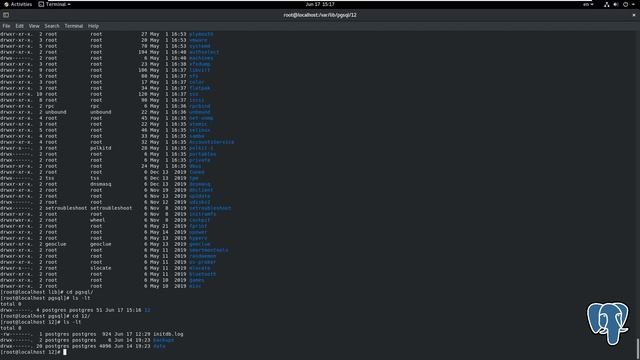The width and height of the screenshot is (640, 360).
Task: Click the blue 'udisks2' directory name
Action: pyautogui.click(x=200, y=202)
